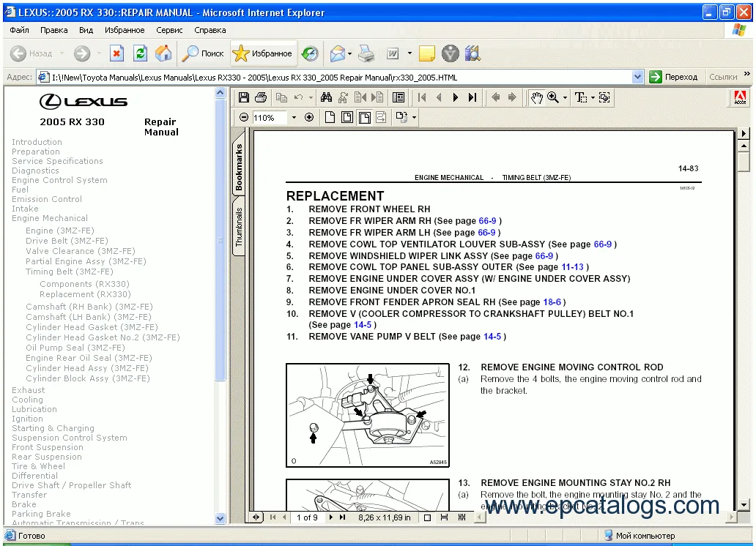Viewport: 756px width, 546px height.
Task: Expand the Zoom tool options arrow
Action: tap(565, 98)
